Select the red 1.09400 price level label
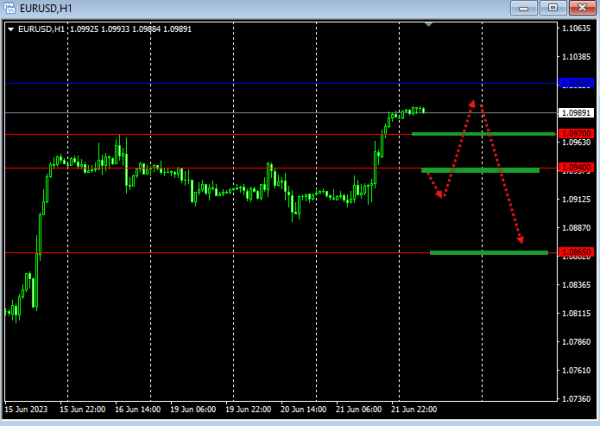 pos(576,167)
